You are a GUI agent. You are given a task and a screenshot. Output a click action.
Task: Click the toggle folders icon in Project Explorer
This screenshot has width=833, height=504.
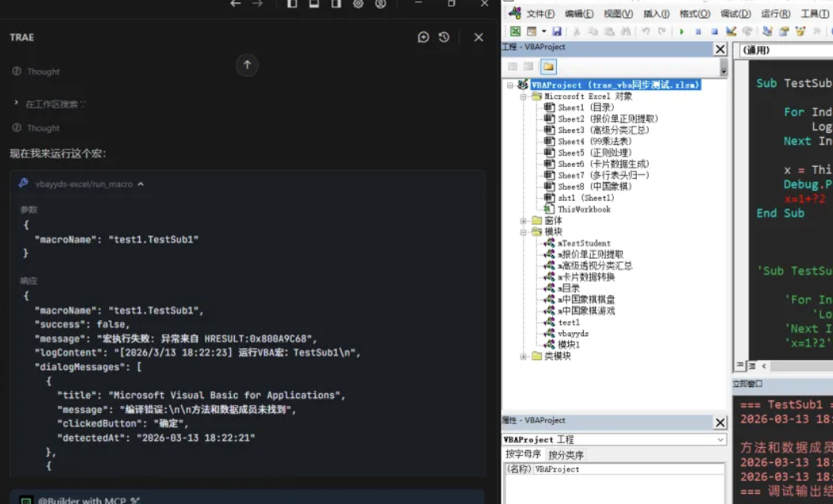tap(548, 67)
